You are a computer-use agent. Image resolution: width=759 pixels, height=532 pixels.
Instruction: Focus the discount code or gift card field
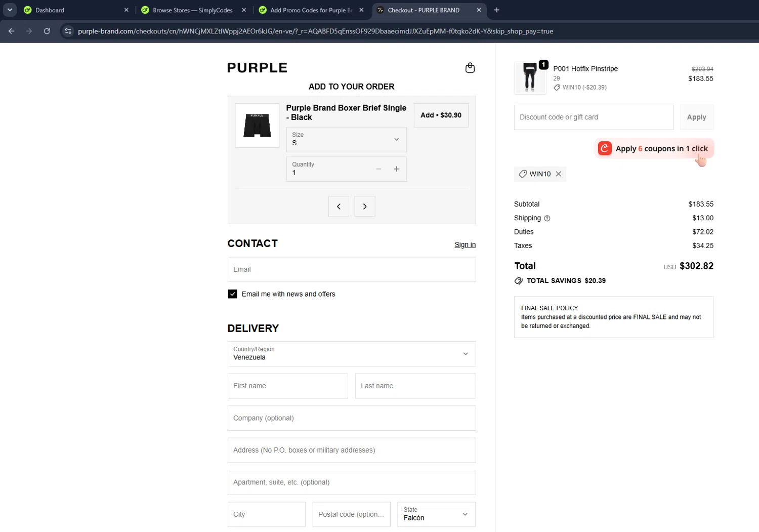click(594, 117)
